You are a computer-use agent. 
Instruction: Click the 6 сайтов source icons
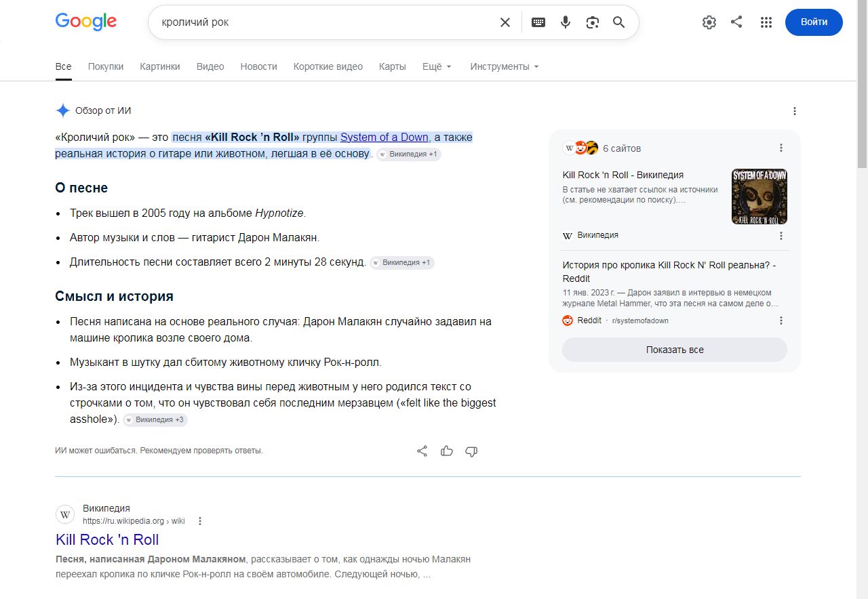coord(580,148)
